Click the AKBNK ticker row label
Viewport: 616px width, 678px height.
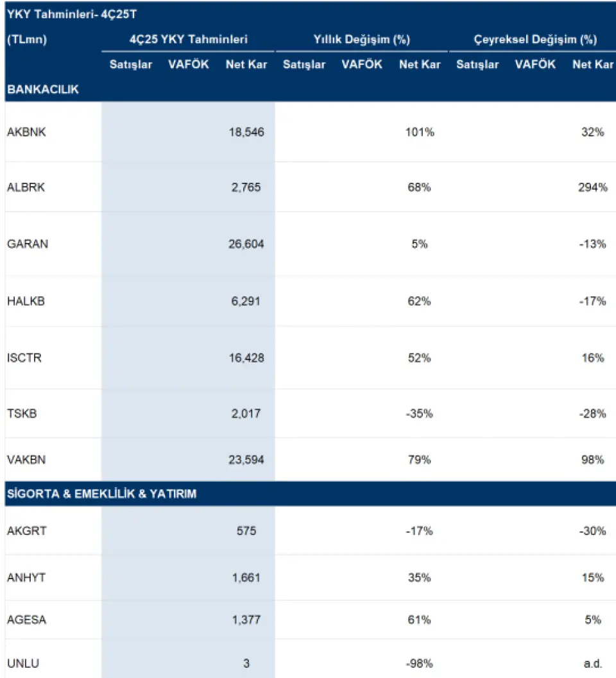click(x=26, y=133)
